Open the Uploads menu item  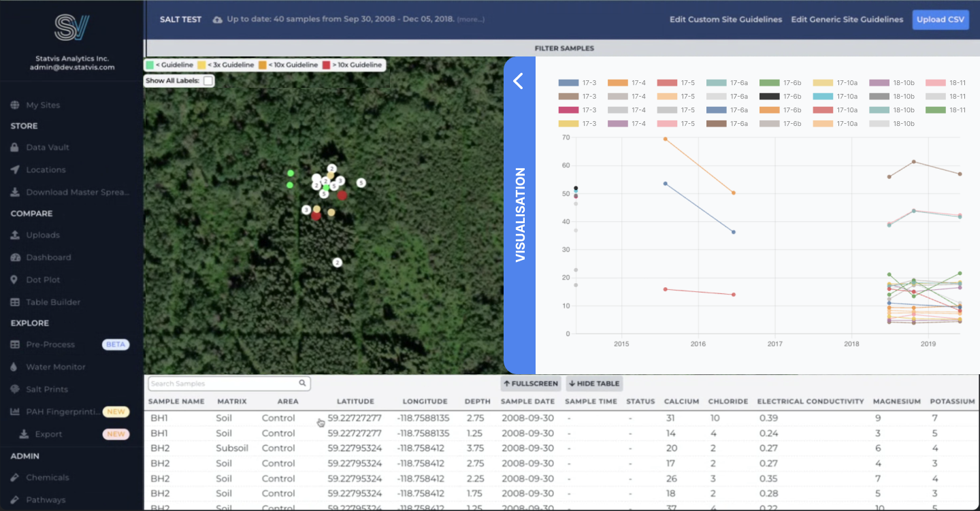pos(43,235)
